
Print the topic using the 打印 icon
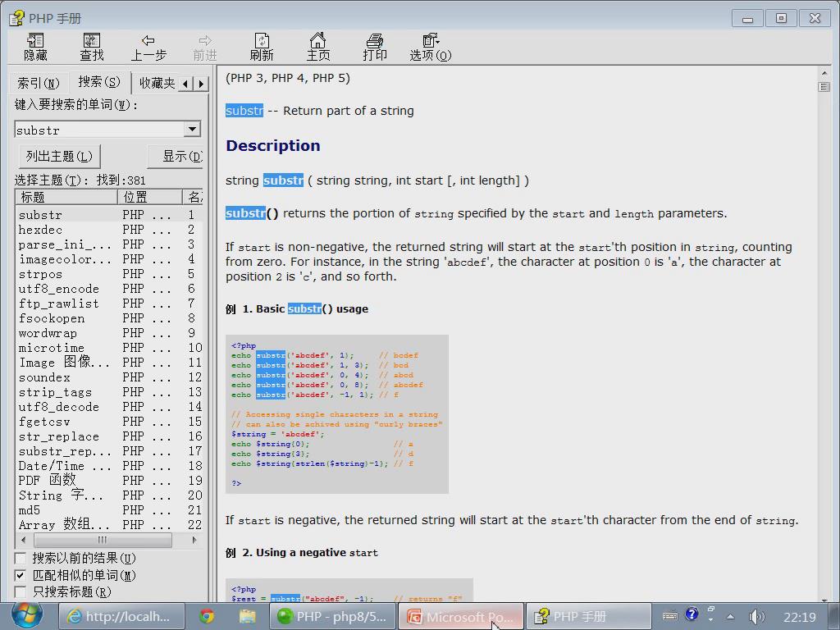coord(374,47)
